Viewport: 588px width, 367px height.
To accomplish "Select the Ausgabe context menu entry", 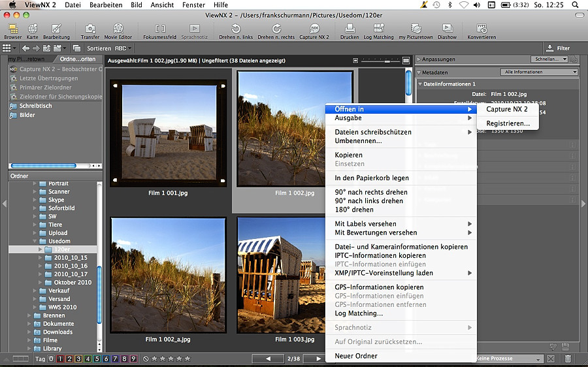I will 401,118.
